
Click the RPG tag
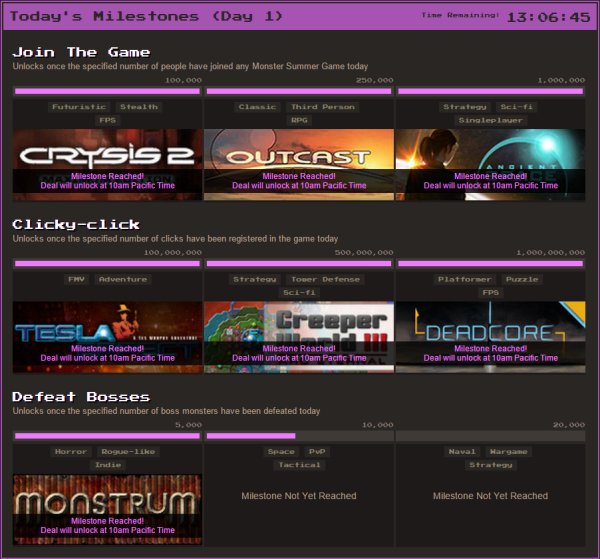point(299,121)
